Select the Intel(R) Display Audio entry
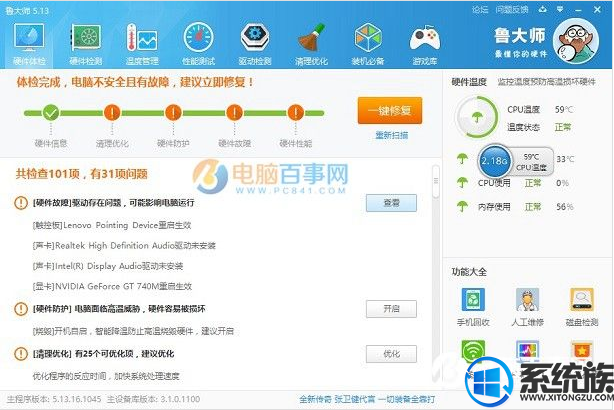This screenshot has height=410, width=614. click(x=108, y=266)
